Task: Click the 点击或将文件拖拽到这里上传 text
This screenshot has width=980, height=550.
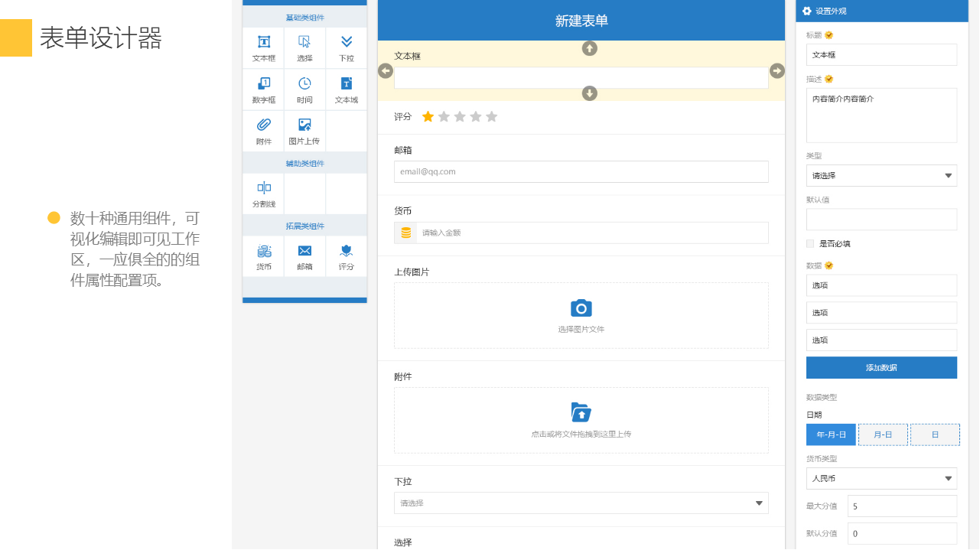Action: [x=581, y=434]
